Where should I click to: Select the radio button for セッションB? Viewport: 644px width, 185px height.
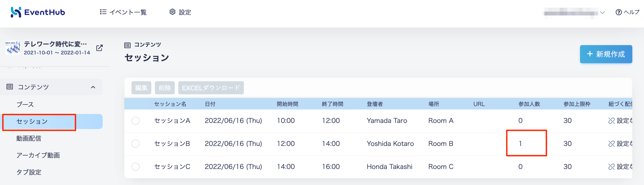(136, 144)
